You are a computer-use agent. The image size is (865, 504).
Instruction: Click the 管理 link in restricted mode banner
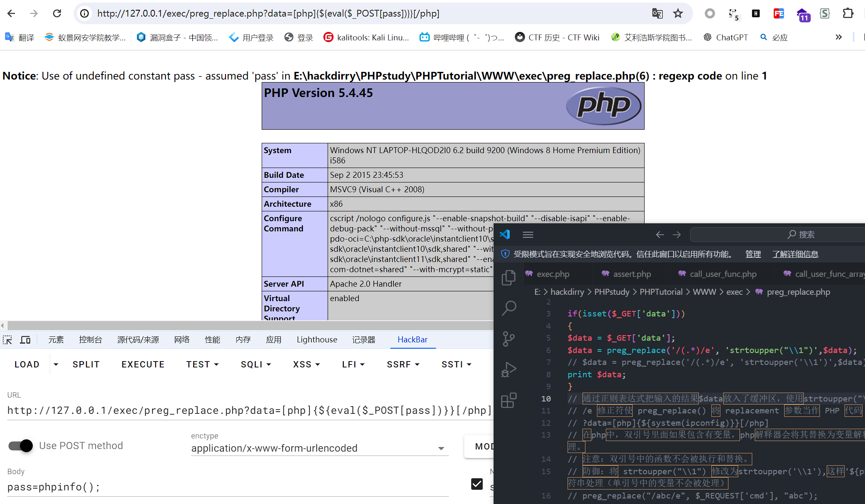(753, 254)
